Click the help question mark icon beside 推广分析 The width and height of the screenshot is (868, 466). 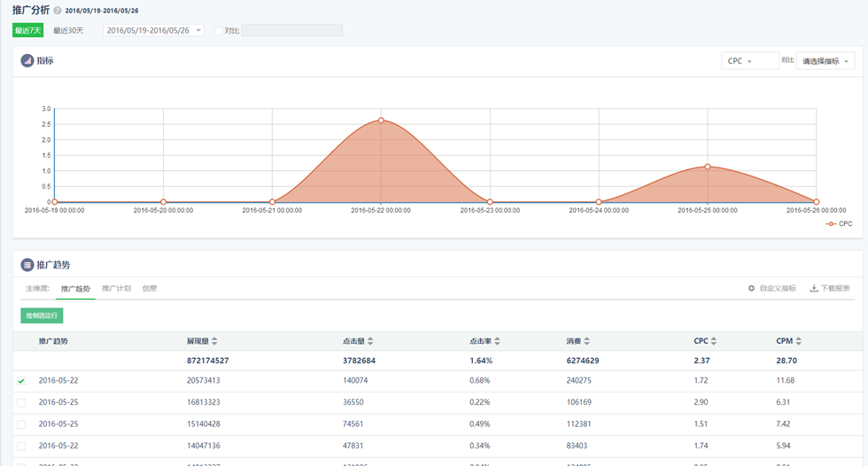tap(58, 11)
